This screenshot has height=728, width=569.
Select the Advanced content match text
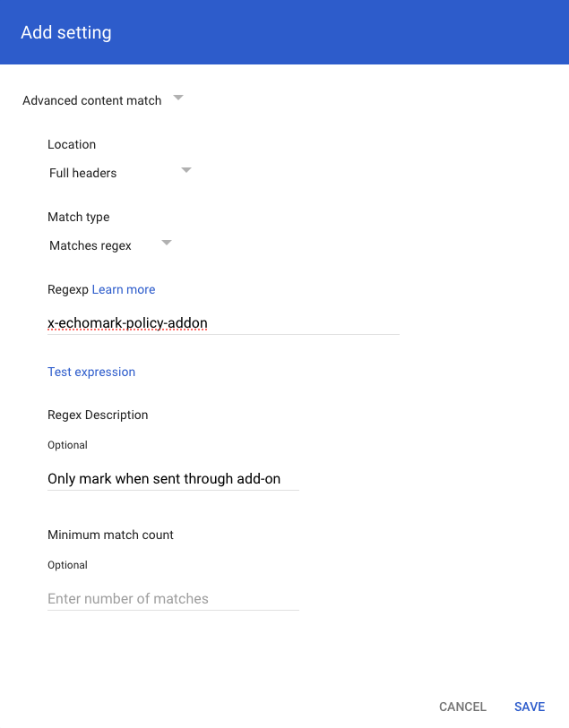click(x=92, y=100)
